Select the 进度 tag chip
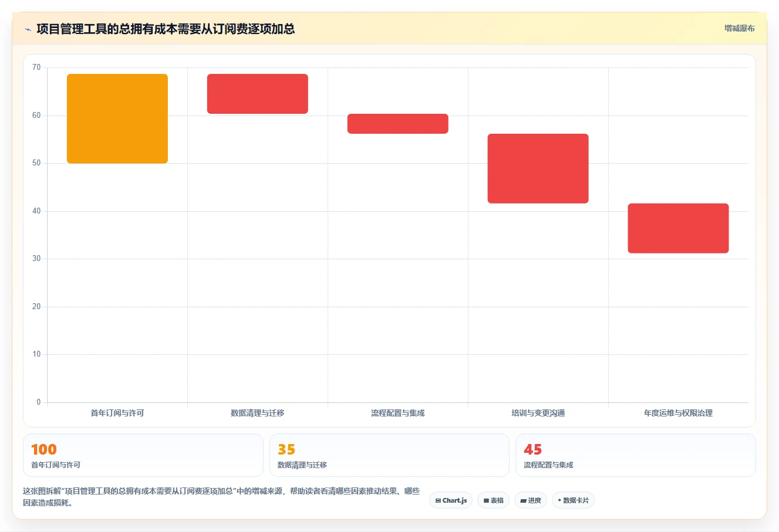Screen dimensions: 779x532 coord(531,500)
